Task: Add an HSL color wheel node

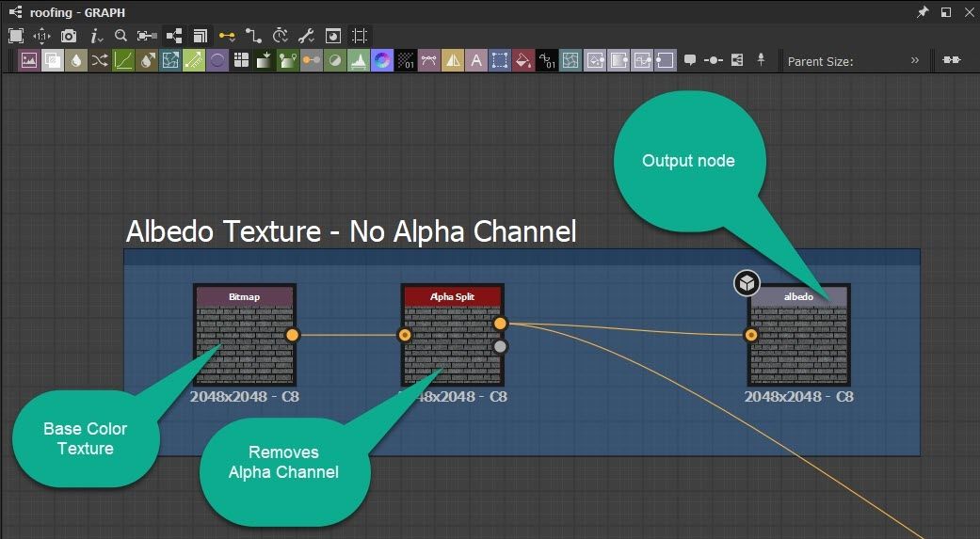Action: point(381,61)
